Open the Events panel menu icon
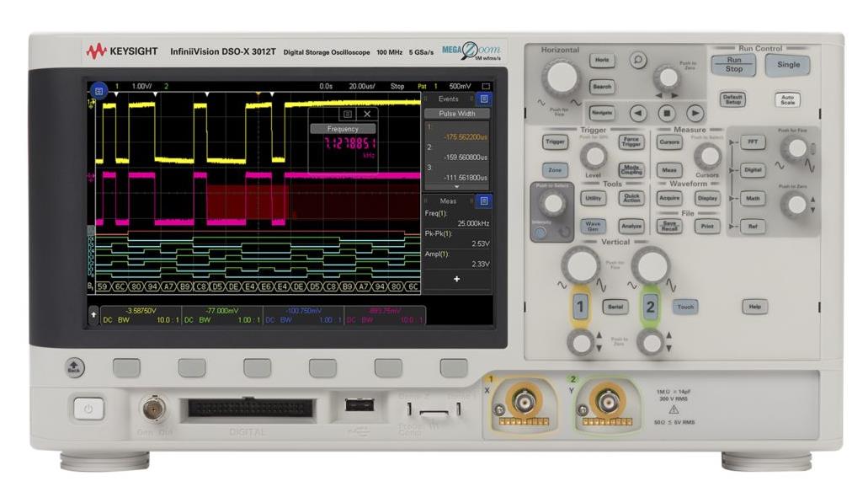868x492 pixels. pyautogui.click(x=483, y=97)
